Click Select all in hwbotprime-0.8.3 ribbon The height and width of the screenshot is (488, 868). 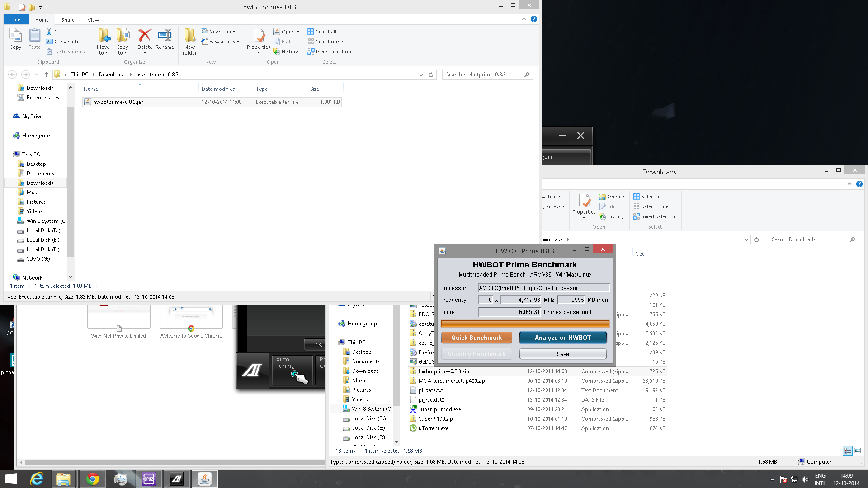tap(322, 32)
